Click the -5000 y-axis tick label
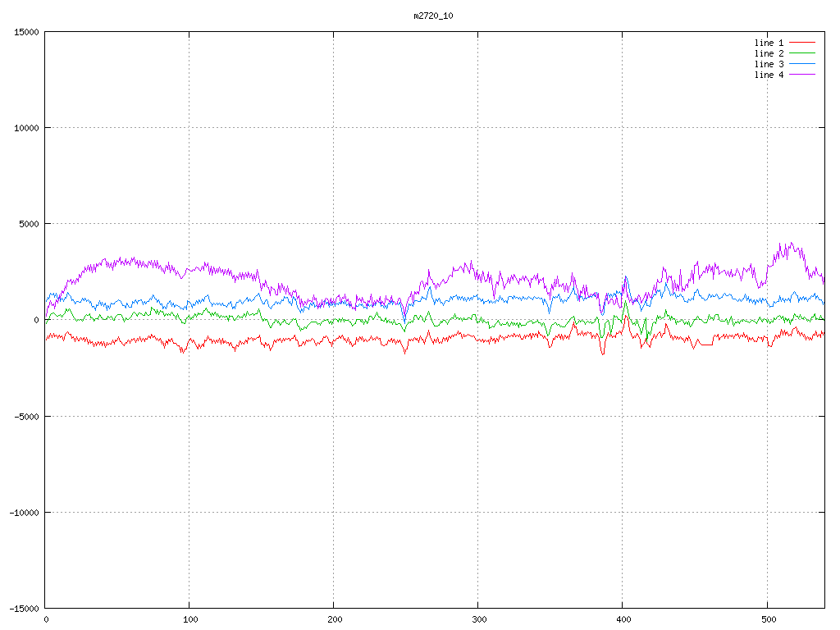Screen dimensions: 840x630 pos(25,416)
